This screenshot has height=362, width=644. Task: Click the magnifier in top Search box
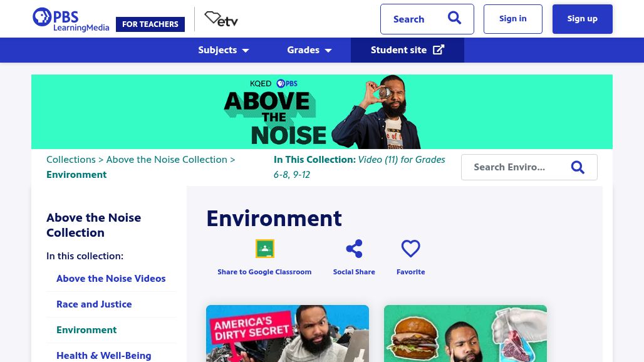point(454,18)
